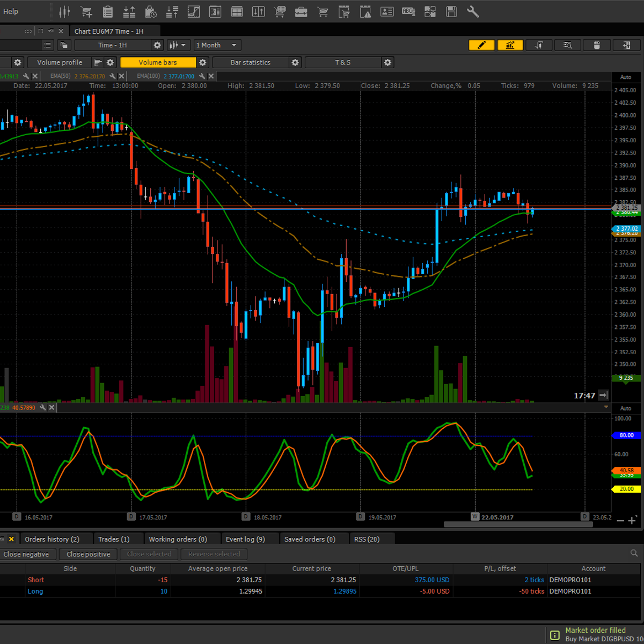644x644 pixels.
Task: Edit EMA(50) indicator with its wrench icon
Action: pyautogui.click(x=113, y=76)
